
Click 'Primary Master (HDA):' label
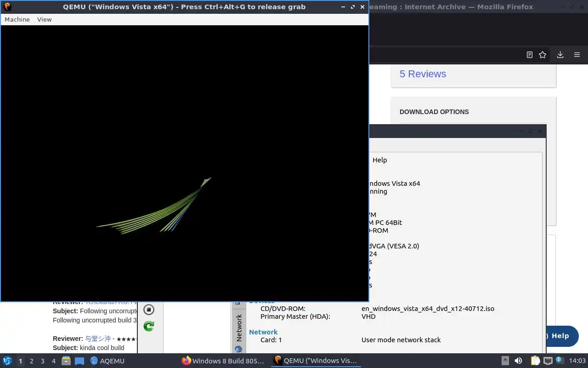click(295, 316)
